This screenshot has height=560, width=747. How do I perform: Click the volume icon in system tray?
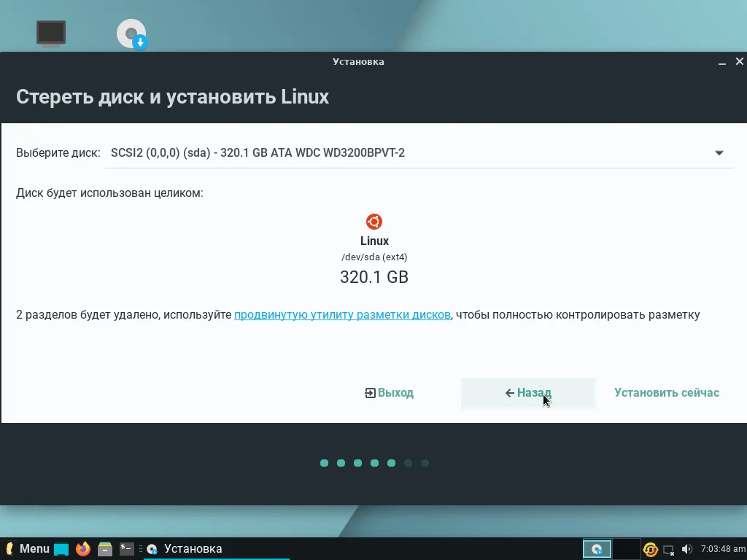(687, 549)
